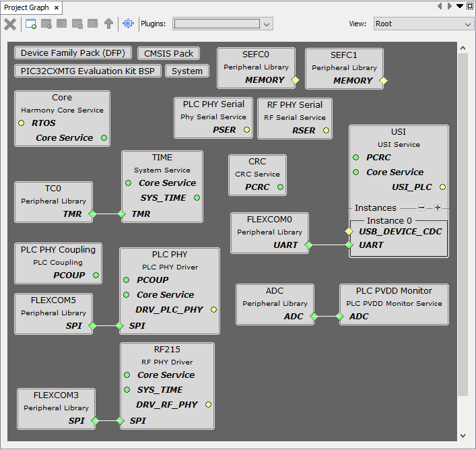476x450 pixels.
Task: Click the delete (X) toolbar icon
Action: pyautogui.click(x=10, y=24)
